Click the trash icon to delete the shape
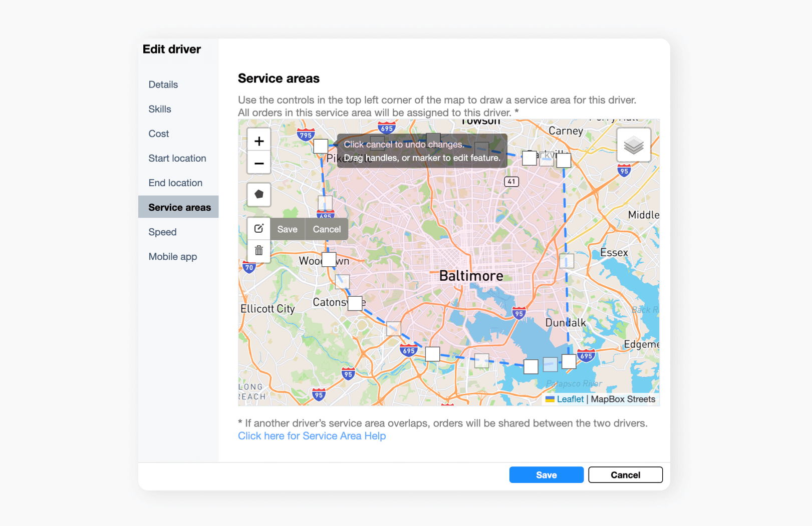 point(258,250)
